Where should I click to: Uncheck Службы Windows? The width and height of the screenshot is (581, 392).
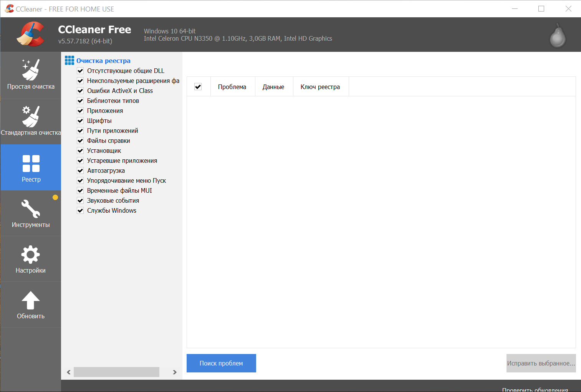tap(80, 210)
